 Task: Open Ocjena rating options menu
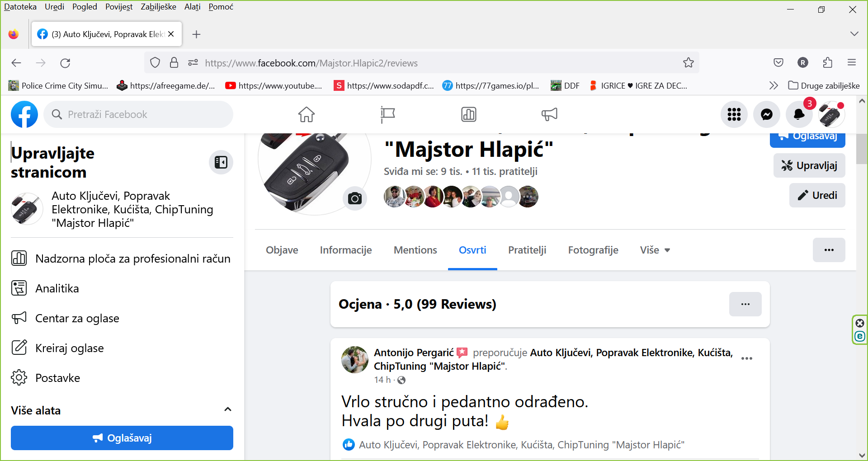click(745, 304)
